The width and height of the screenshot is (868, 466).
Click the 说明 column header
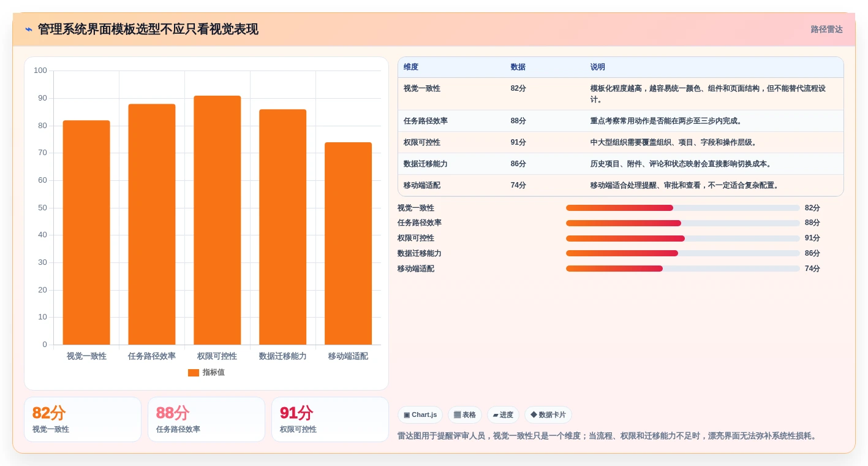coord(597,67)
